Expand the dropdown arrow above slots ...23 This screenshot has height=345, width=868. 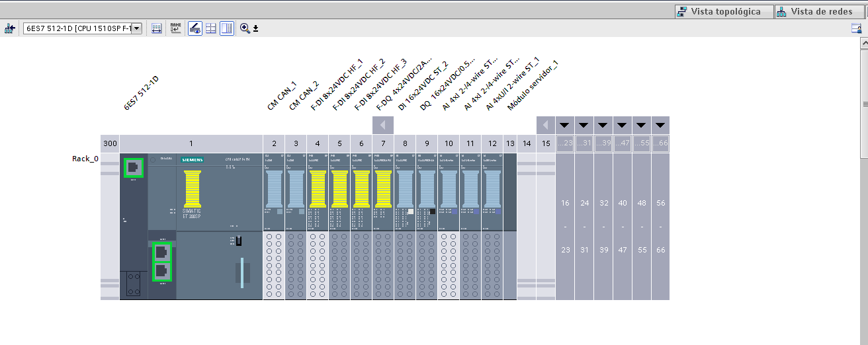coord(564,125)
